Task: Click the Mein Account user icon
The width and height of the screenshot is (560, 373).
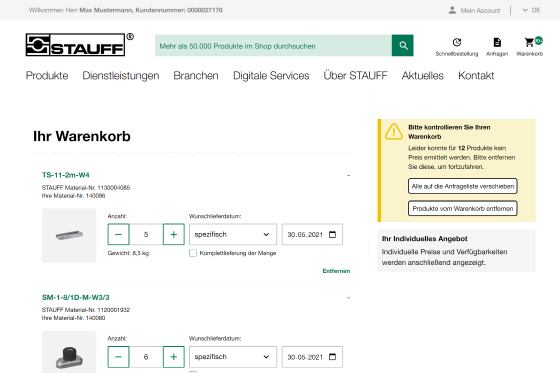Action: [452, 10]
